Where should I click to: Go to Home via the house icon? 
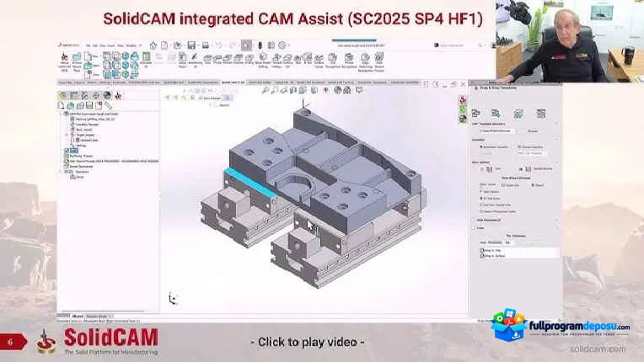pyautogui.click(x=153, y=45)
